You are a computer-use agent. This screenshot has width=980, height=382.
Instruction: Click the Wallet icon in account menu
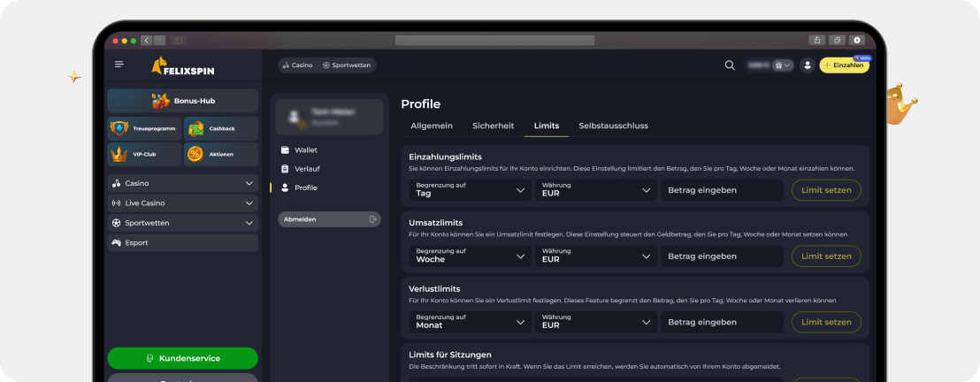coord(285,150)
